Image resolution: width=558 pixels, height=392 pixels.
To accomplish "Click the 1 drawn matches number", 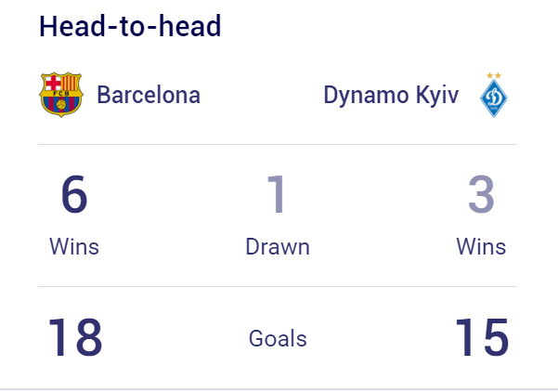I will pyautogui.click(x=277, y=194).
